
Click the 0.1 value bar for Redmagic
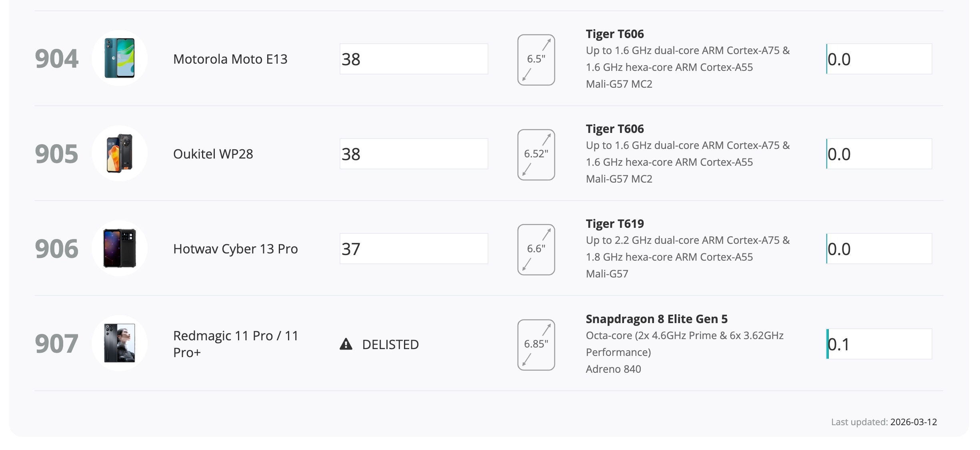(879, 344)
